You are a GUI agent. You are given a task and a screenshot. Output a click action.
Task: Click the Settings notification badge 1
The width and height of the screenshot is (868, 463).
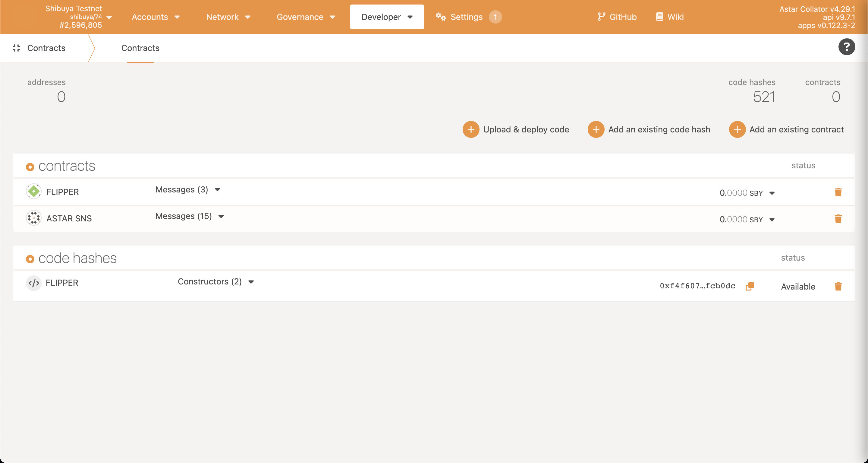click(x=495, y=17)
